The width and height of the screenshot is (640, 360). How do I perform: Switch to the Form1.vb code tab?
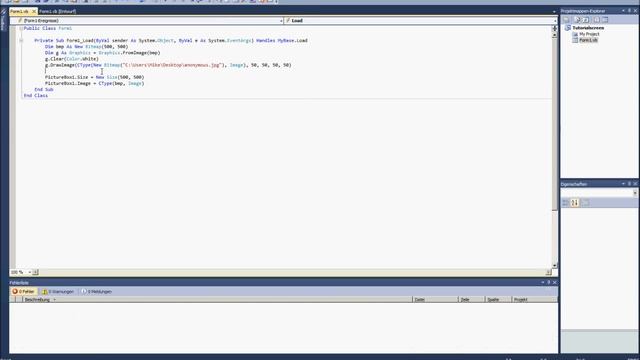[19, 11]
